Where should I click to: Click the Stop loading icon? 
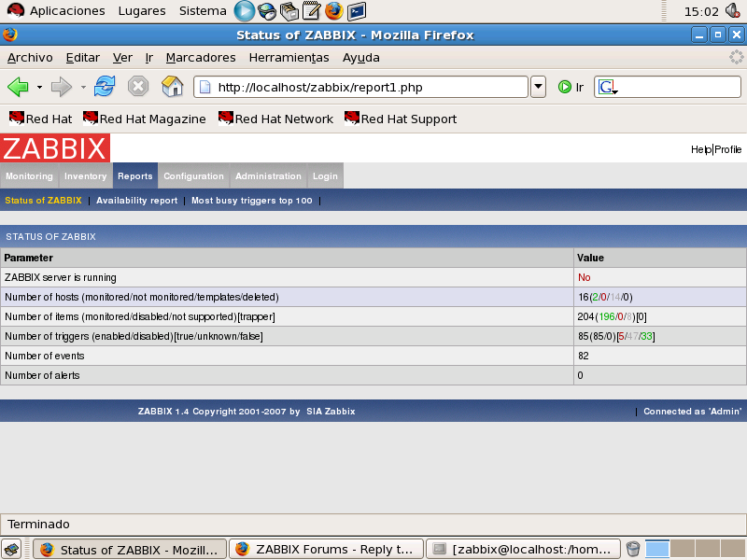138,87
